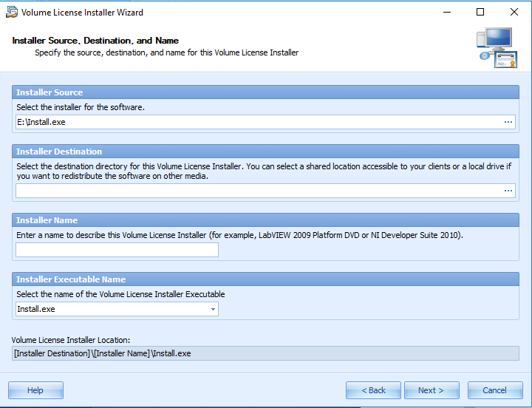Click into the Installer Name text box
Image resolution: width=532 pixels, height=408 pixels.
[117, 250]
